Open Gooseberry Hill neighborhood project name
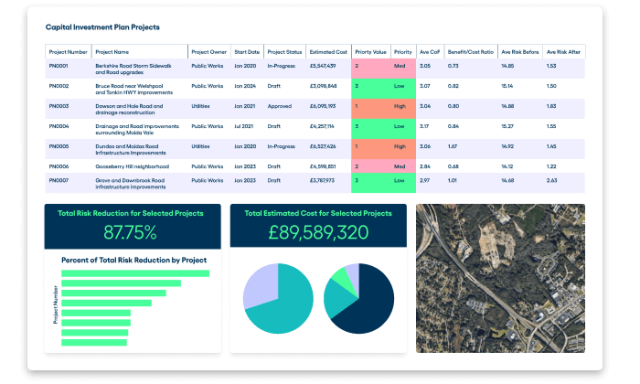Viewport: 640px width, 384px height. point(132,166)
